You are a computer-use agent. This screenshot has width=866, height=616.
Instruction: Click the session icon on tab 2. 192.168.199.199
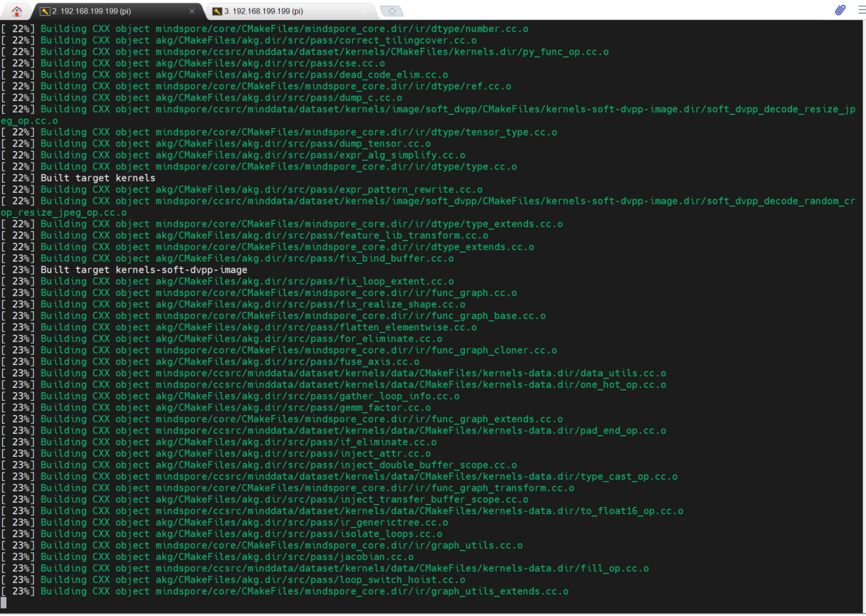tap(45, 11)
